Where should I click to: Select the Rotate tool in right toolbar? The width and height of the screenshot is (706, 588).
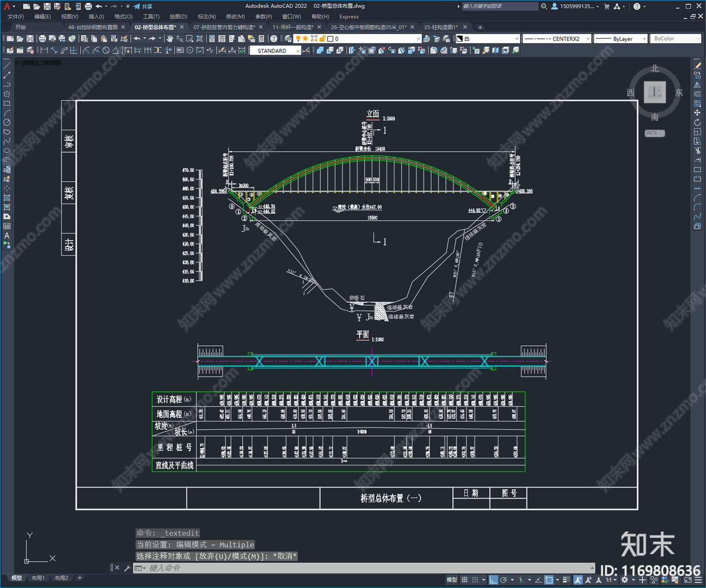[x=697, y=122]
